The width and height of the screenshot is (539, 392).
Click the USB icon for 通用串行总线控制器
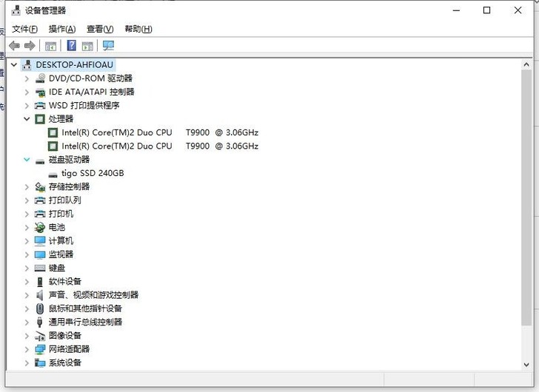point(40,322)
